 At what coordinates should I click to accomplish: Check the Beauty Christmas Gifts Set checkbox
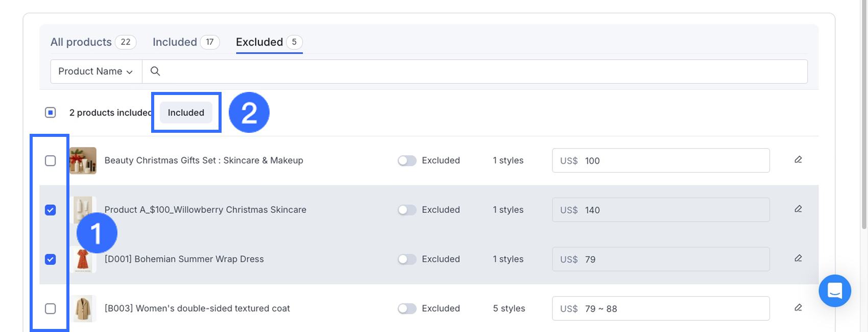(51, 161)
